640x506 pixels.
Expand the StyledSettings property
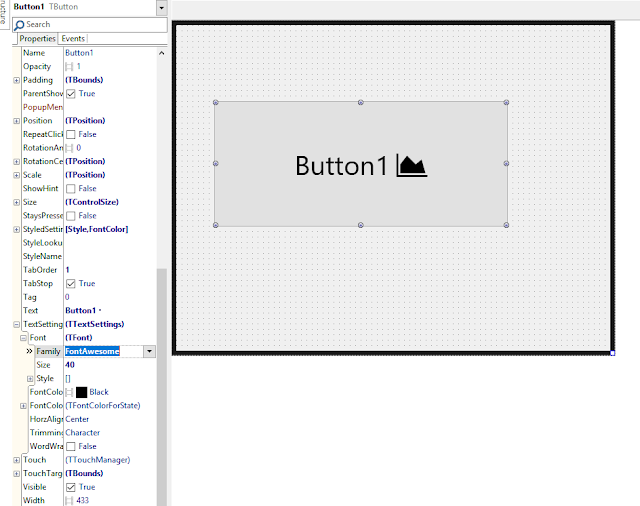coord(16,229)
